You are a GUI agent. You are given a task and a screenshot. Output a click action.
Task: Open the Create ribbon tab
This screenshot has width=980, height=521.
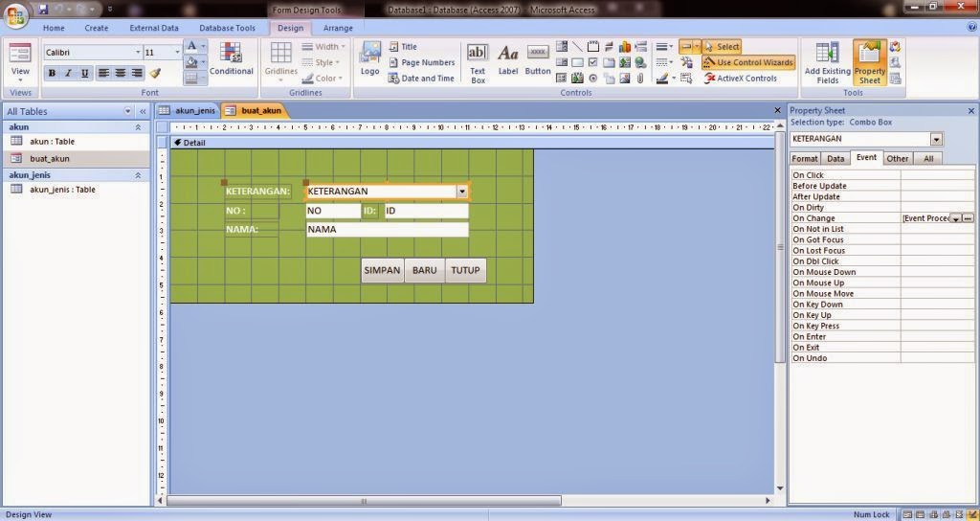point(97,28)
